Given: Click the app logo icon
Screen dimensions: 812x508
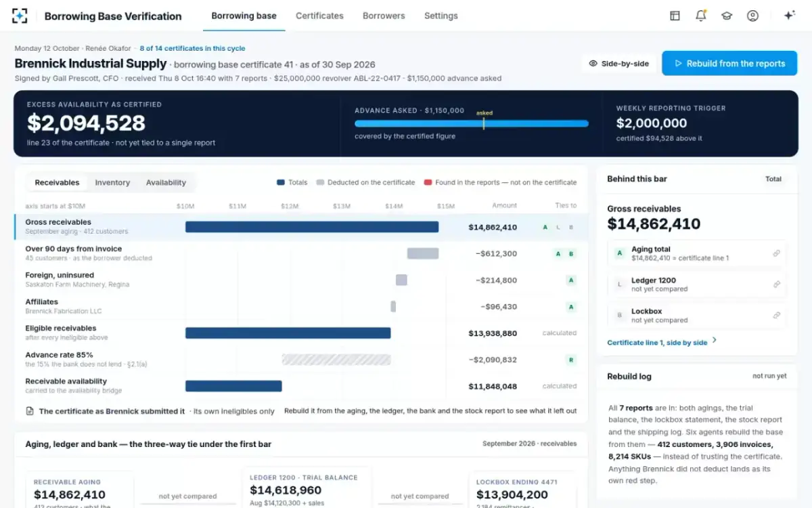Looking at the screenshot, I should tap(20, 16).
